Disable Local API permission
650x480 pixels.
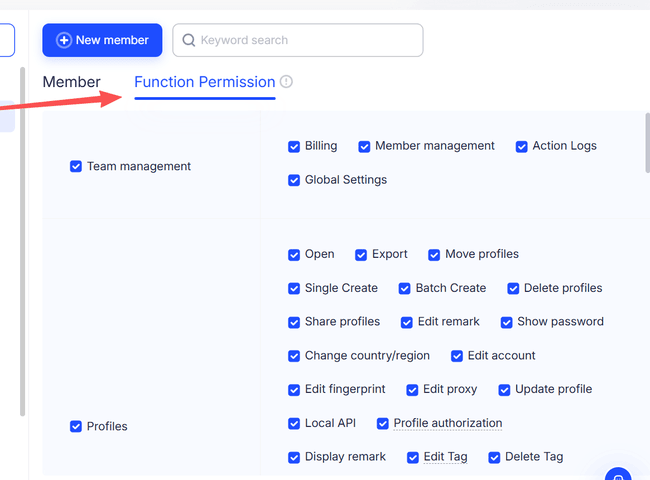point(294,424)
